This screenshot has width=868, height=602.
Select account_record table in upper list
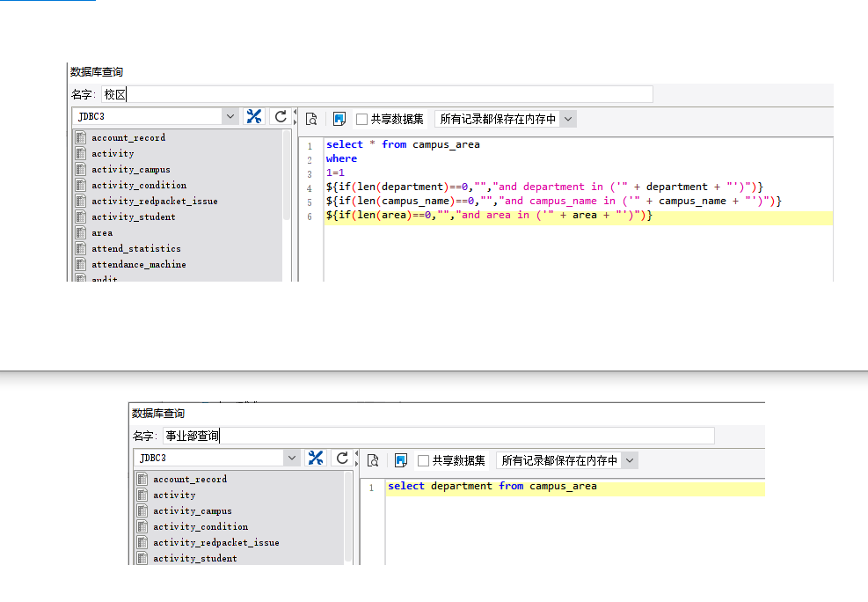[128, 137]
